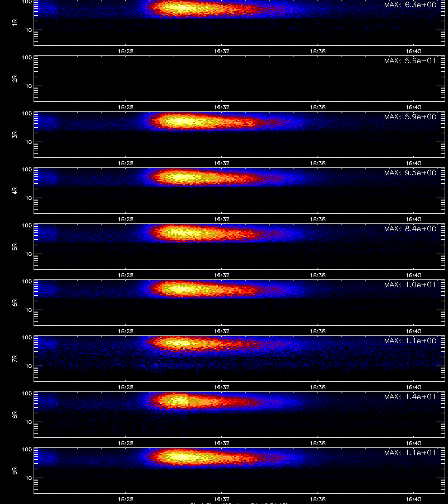Click the '10' energy tick of panel 5R
The image size is (448, 504).
click(x=29, y=254)
